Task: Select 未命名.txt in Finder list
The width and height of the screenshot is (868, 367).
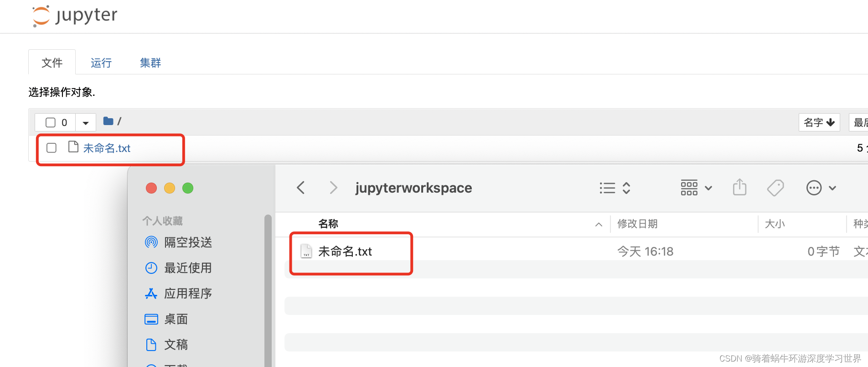Action: [x=345, y=252]
